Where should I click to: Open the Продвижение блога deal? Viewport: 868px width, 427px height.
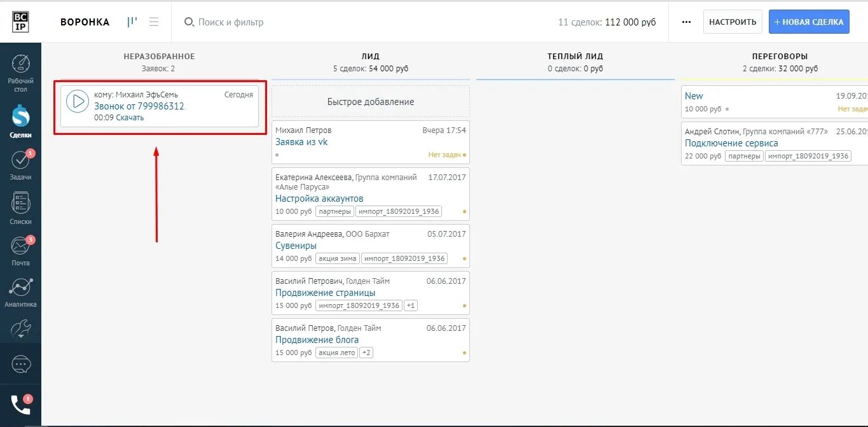[317, 340]
